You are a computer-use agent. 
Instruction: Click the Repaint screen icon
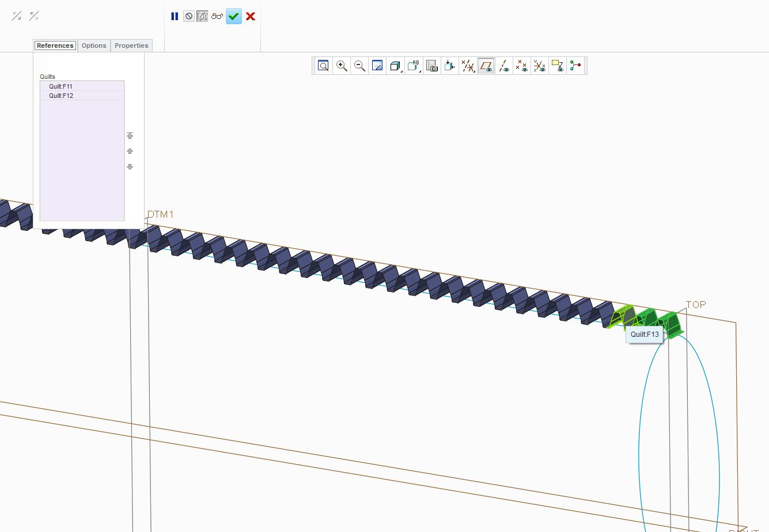click(x=377, y=66)
